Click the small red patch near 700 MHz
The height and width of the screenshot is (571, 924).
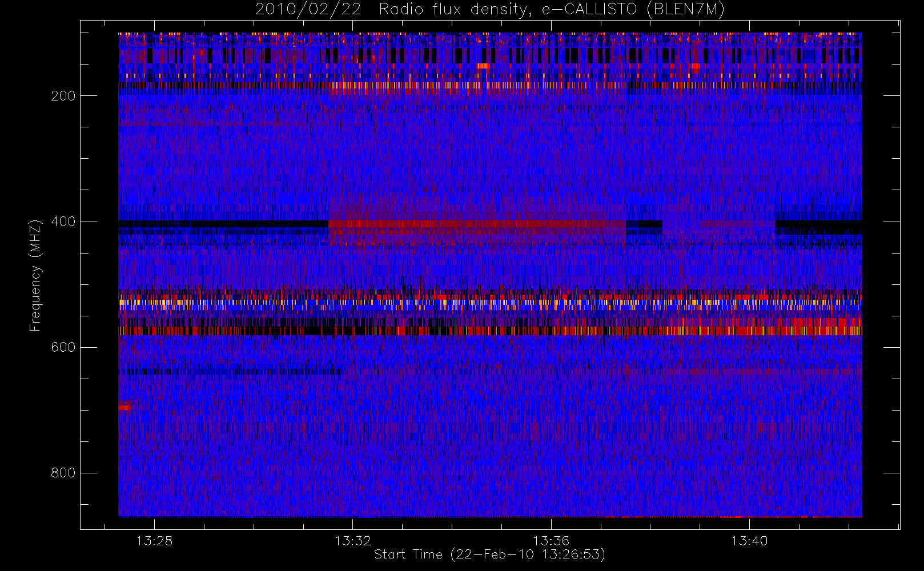pyautogui.click(x=124, y=407)
